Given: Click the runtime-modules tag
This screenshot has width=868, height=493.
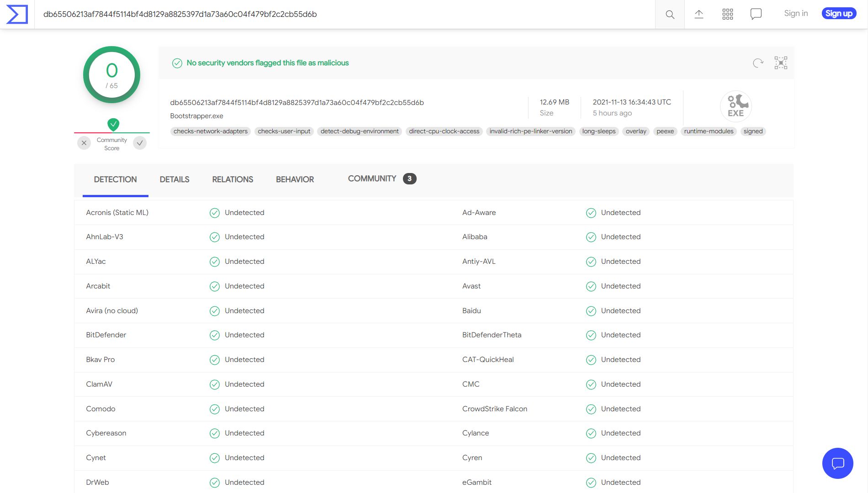Looking at the screenshot, I should 709,131.
